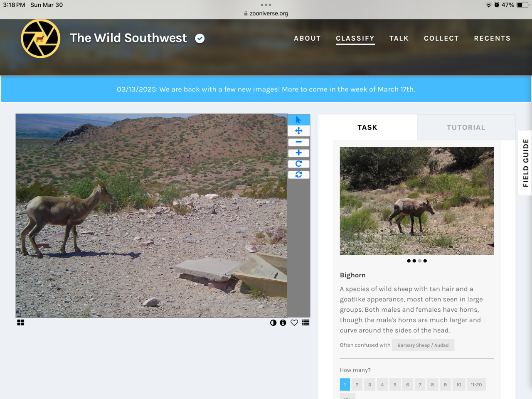Tap the zooniverse.org address bar
This screenshot has width=532, height=399.
coord(266,13)
